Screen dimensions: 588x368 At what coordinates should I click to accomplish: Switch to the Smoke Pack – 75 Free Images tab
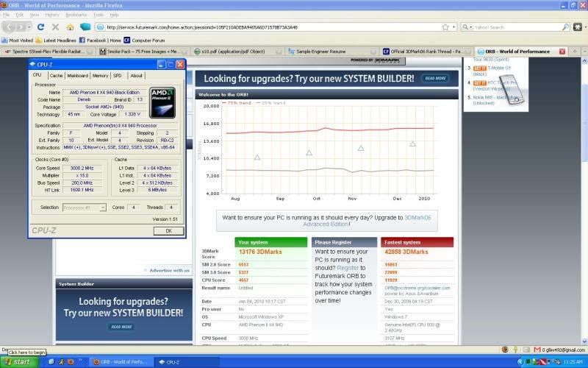[x=143, y=52]
